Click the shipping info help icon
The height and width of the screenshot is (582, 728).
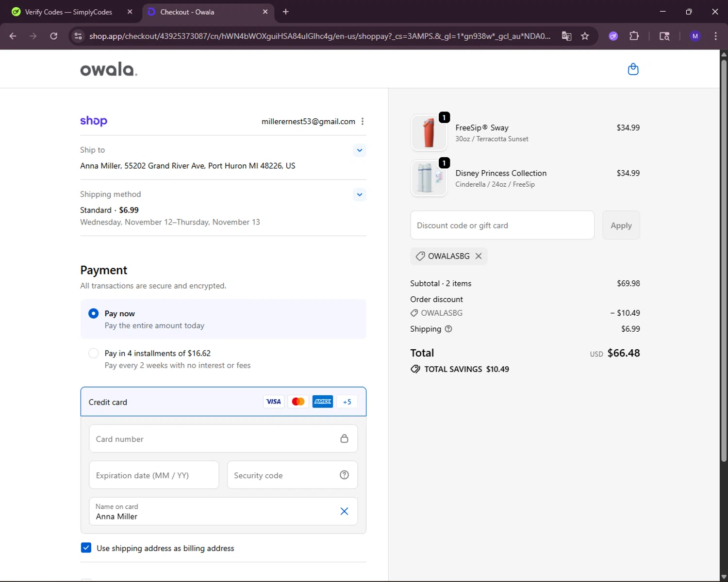[x=448, y=329]
